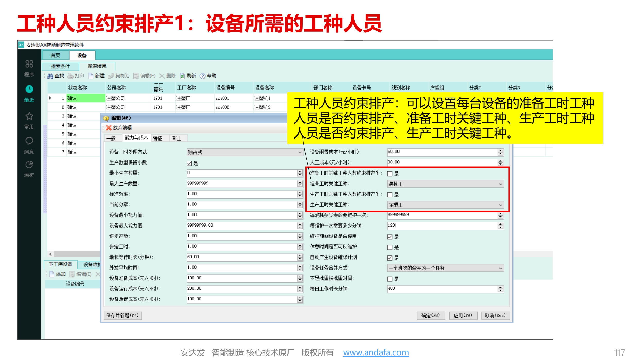Uncheck 维护期间设备是否停用 checkbox

pos(390,237)
